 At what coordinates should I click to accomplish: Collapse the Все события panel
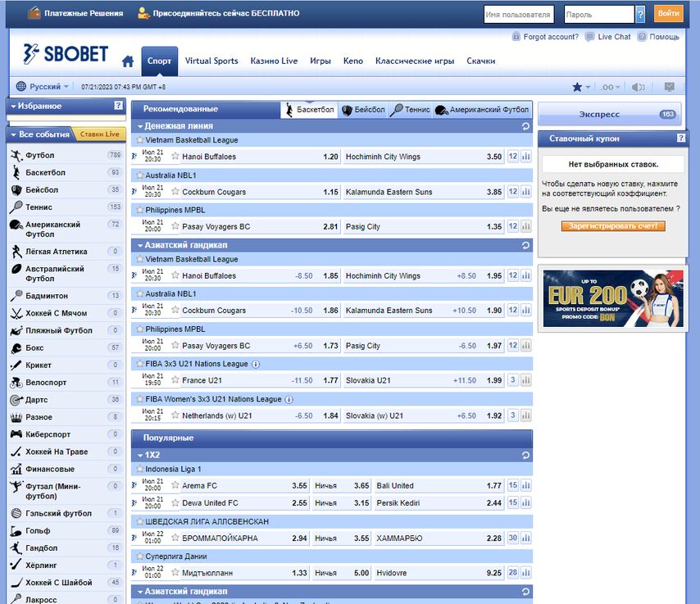point(13,134)
